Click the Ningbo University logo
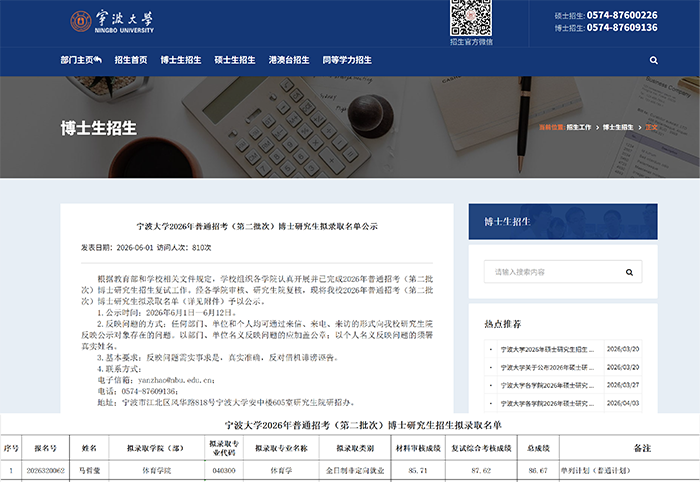Screen dimensions: 700x482 click(x=112, y=21)
